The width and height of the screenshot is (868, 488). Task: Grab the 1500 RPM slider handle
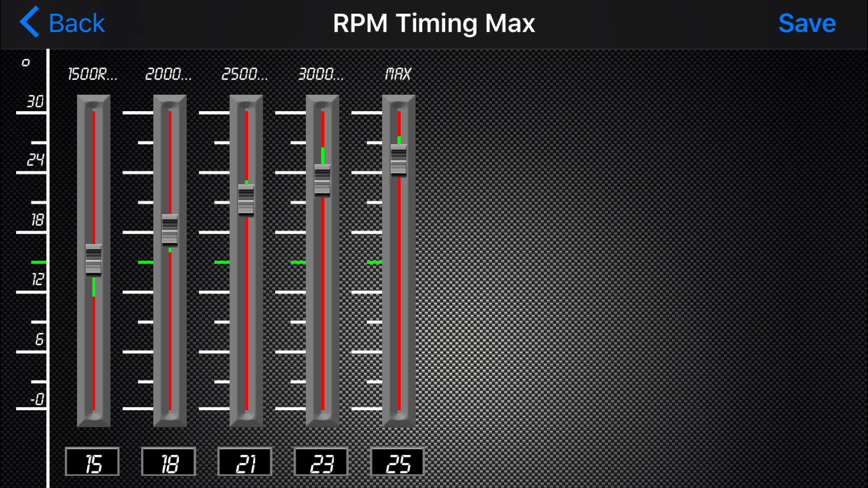[x=94, y=260]
